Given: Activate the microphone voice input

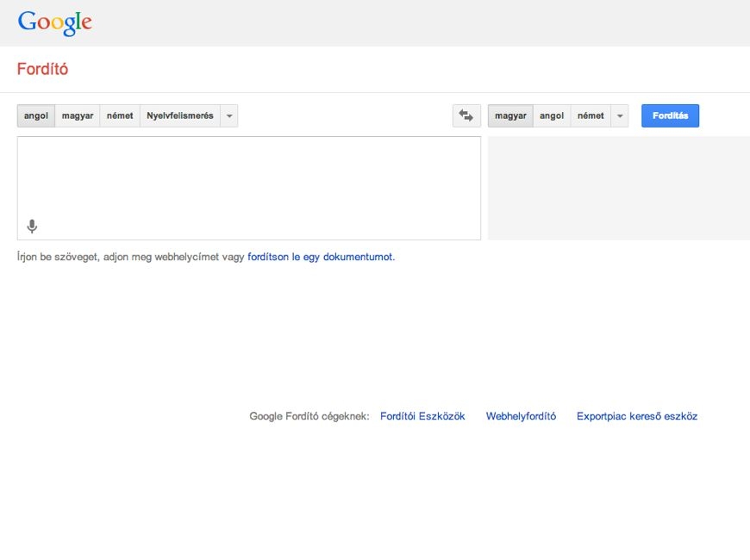Looking at the screenshot, I should pos(32,227).
